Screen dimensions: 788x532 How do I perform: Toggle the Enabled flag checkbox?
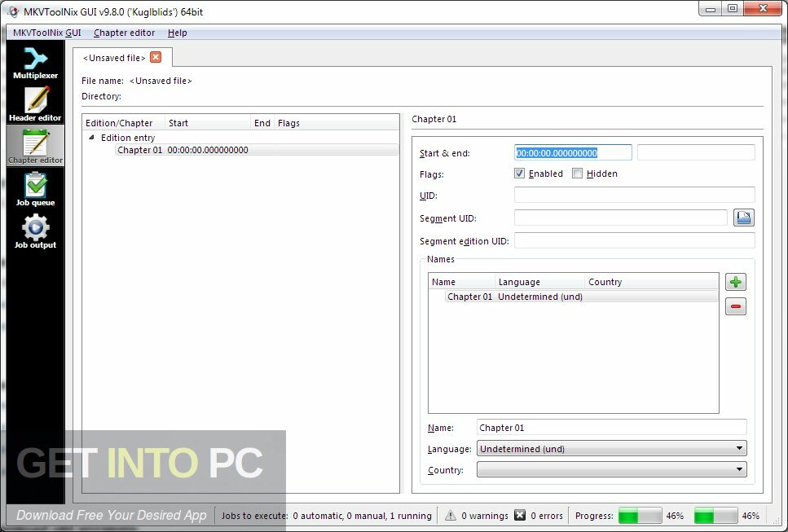click(520, 174)
